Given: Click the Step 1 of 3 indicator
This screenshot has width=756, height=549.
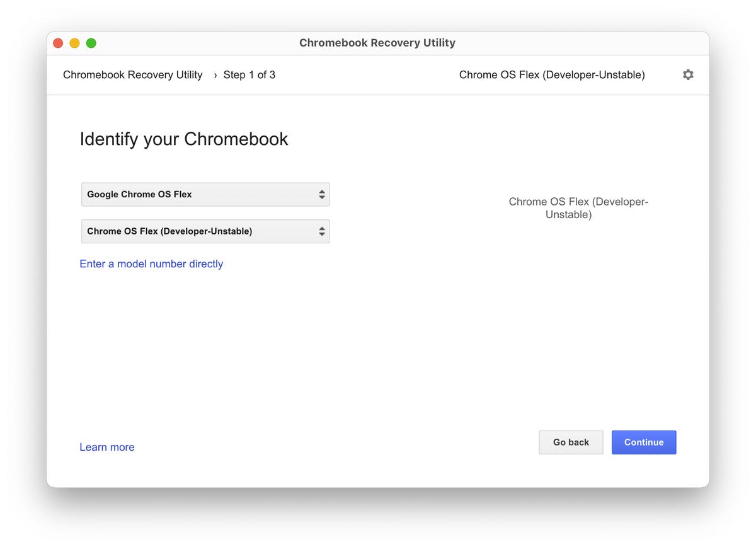Looking at the screenshot, I should click(x=249, y=75).
